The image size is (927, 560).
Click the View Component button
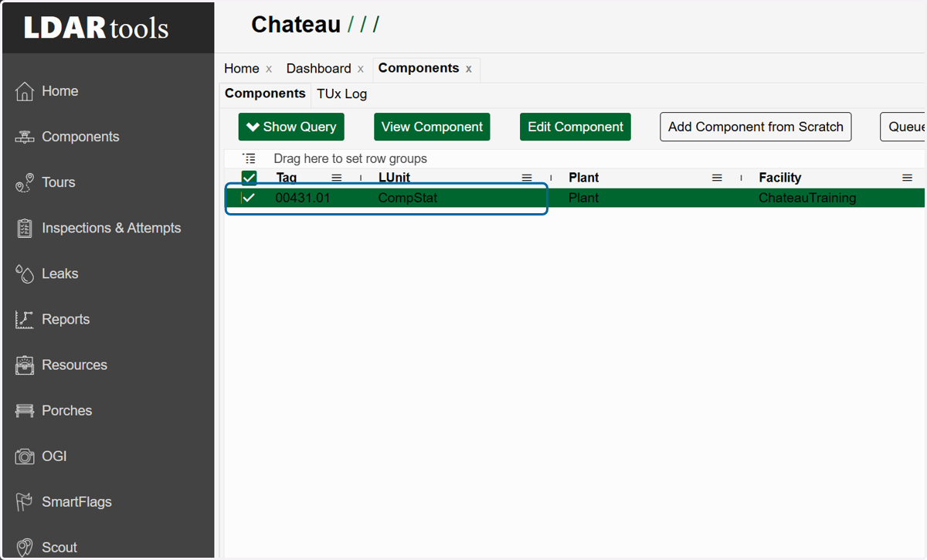[433, 127]
